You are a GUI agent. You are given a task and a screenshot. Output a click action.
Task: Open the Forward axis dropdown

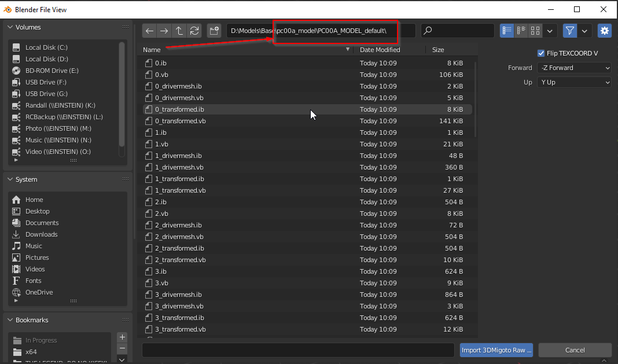pos(574,68)
